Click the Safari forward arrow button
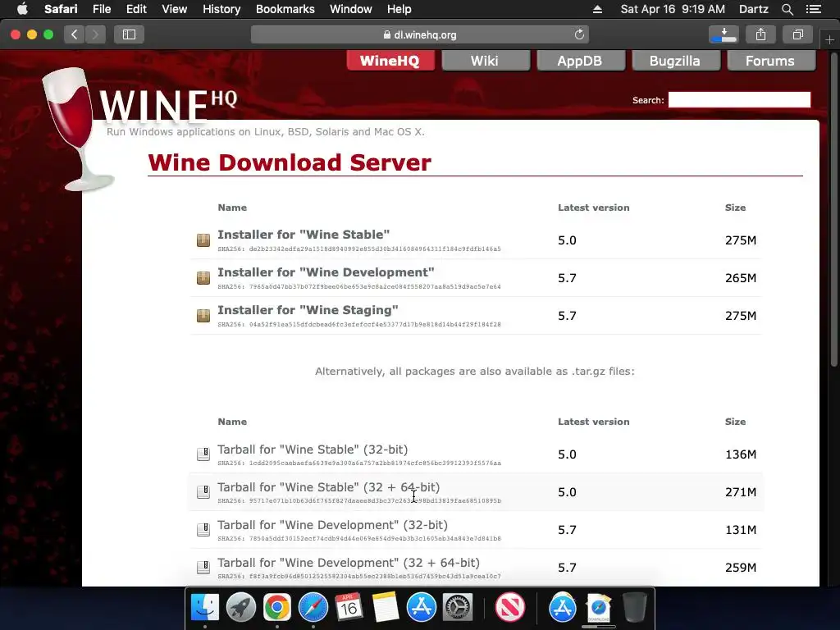The image size is (840, 630). pyautogui.click(x=95, y=34)
